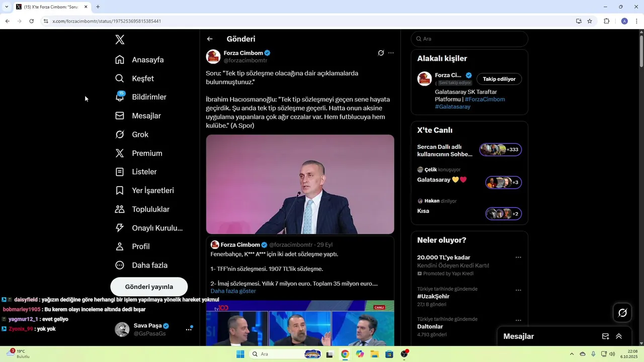The image size is (644, 362).
Task: Open Daha fazla circle icon
Action: 120,265
